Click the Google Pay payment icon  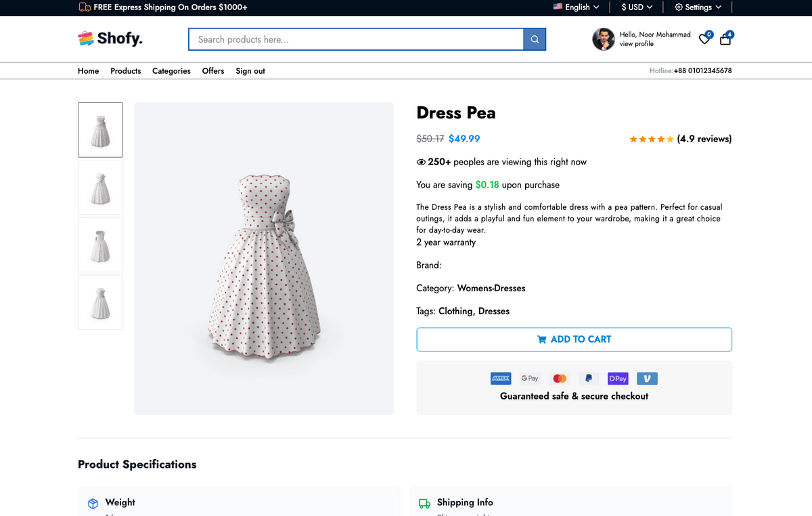point(530,379)
